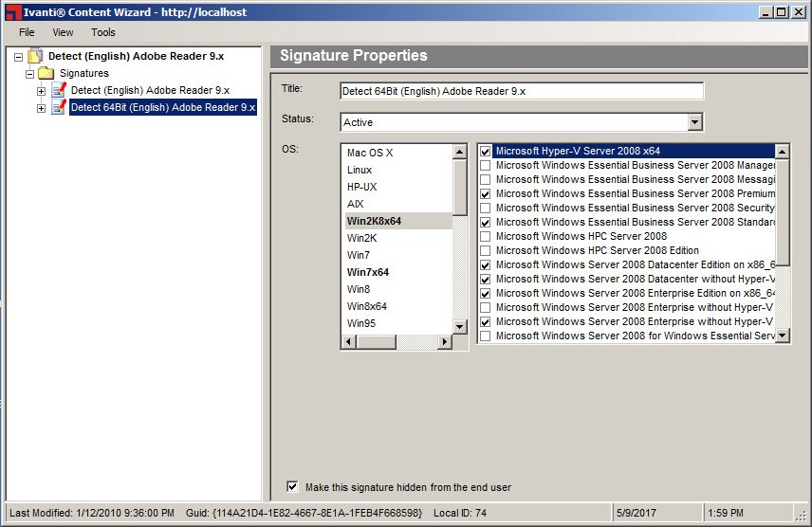Click the signature icon for Detect 64Bit (English) Adobe Reader 9.x
Image resolution: width=812 pixels, height=527 pixels.
click(59, 107)
